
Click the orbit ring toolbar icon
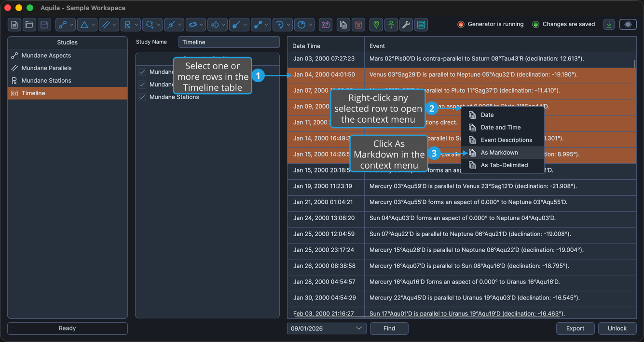pos(193,25)
